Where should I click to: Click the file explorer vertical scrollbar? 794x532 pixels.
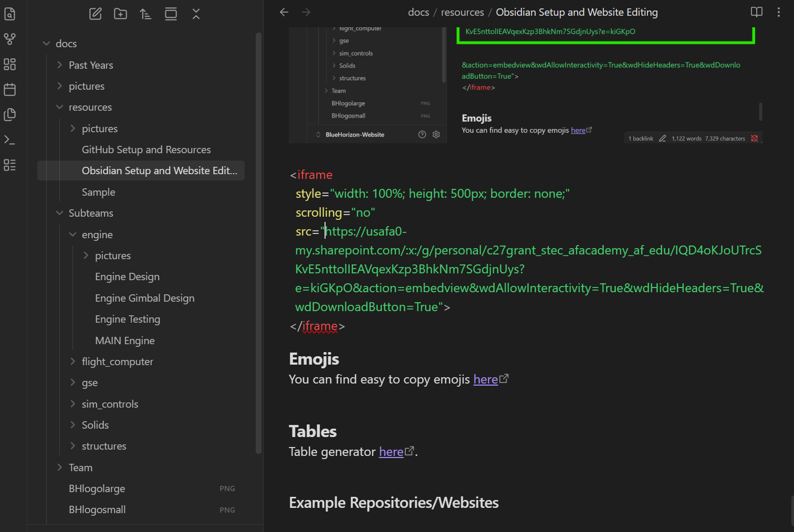coord(258,243)
